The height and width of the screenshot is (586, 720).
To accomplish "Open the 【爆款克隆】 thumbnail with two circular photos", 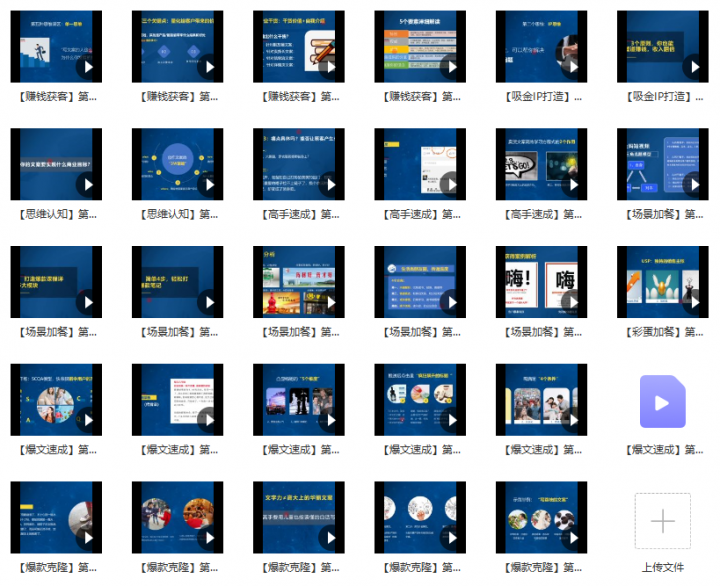I will click(177, 517).
